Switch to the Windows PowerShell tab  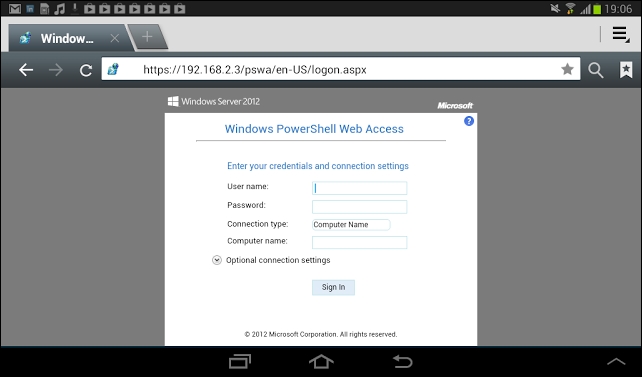(x=67, y=38)
